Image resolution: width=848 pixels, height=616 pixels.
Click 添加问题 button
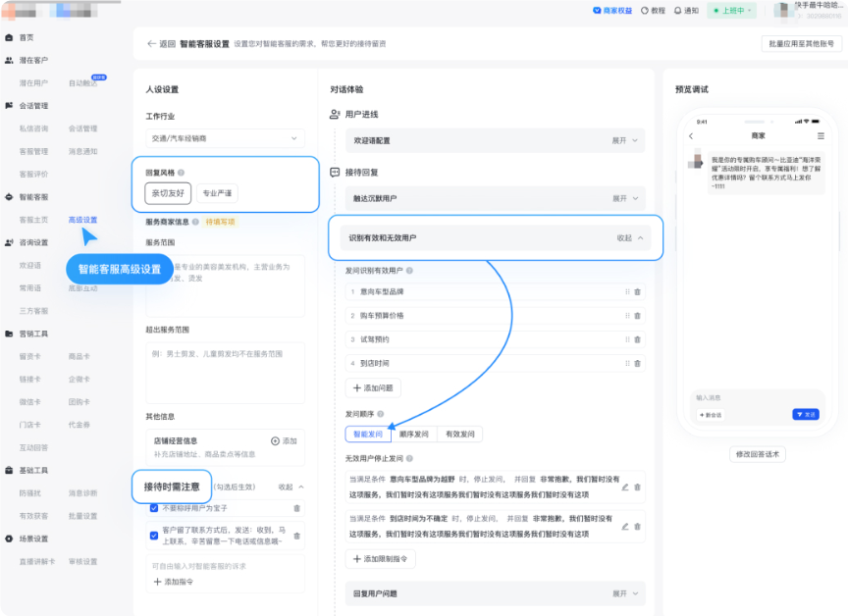(x=373, y=388)
